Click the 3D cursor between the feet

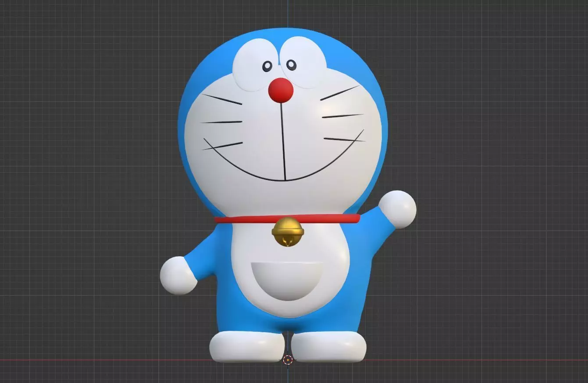pyautogui.click(x=288, y=360)
